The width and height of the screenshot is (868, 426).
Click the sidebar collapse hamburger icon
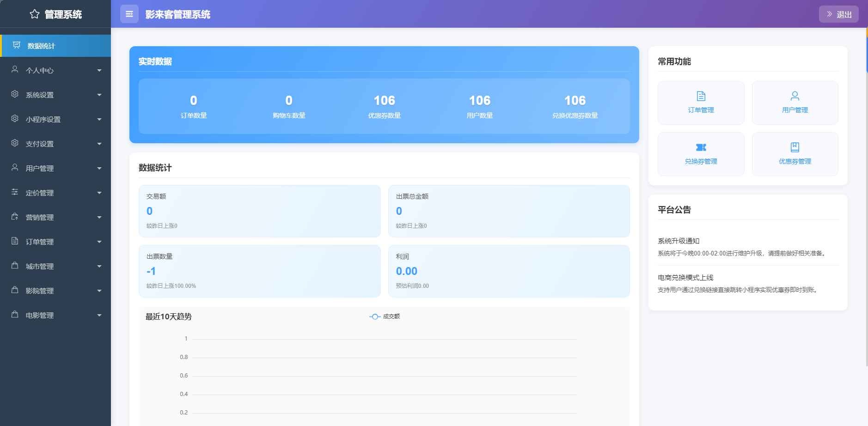(x=129, y=14)
